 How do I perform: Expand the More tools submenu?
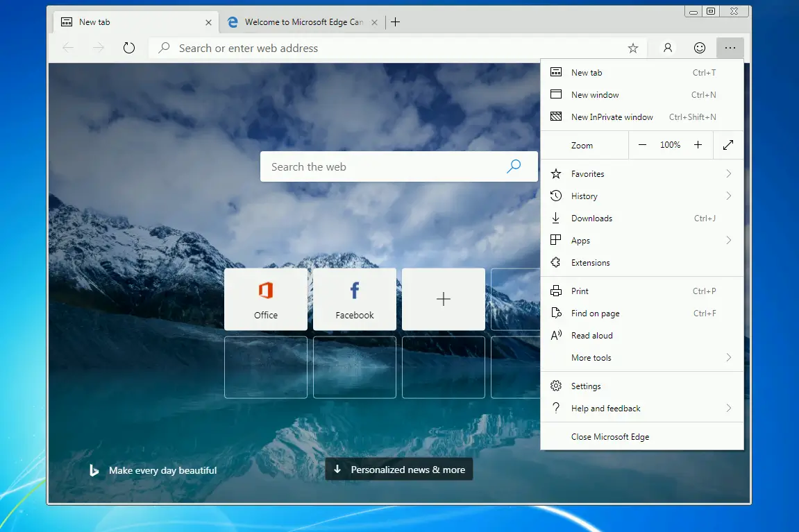642,358
